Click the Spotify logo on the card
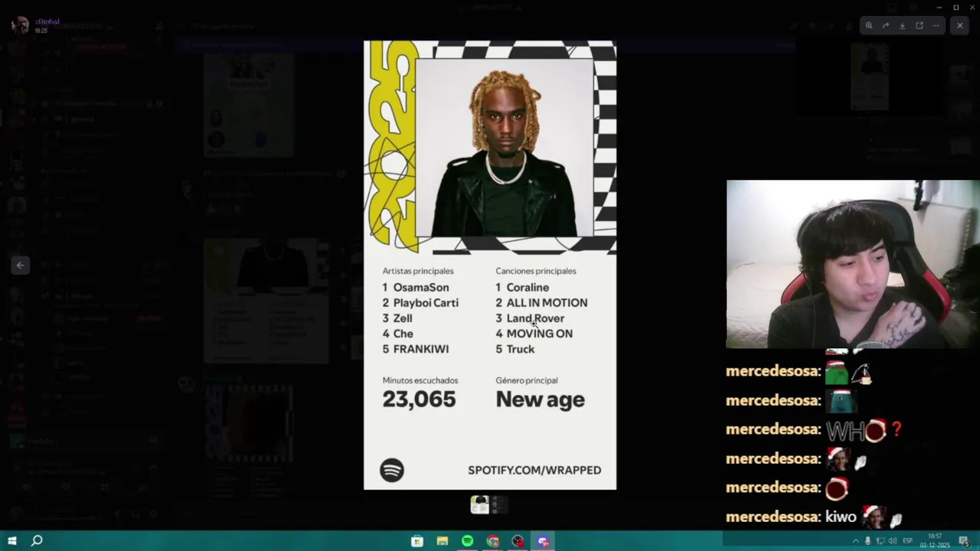Image resolution: width=980 pixels, height=551 pixels. (392, 470)
